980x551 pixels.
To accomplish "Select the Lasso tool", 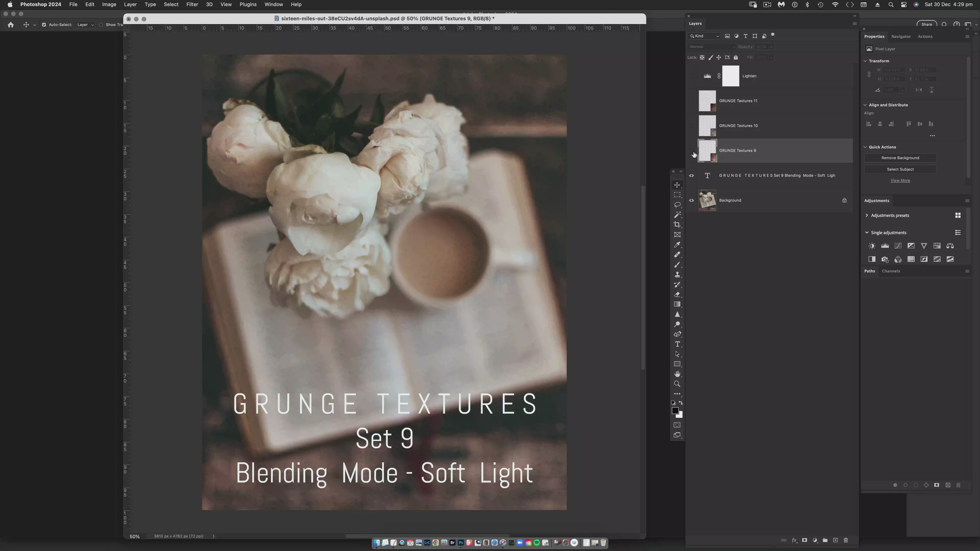I will click(677, 205).
